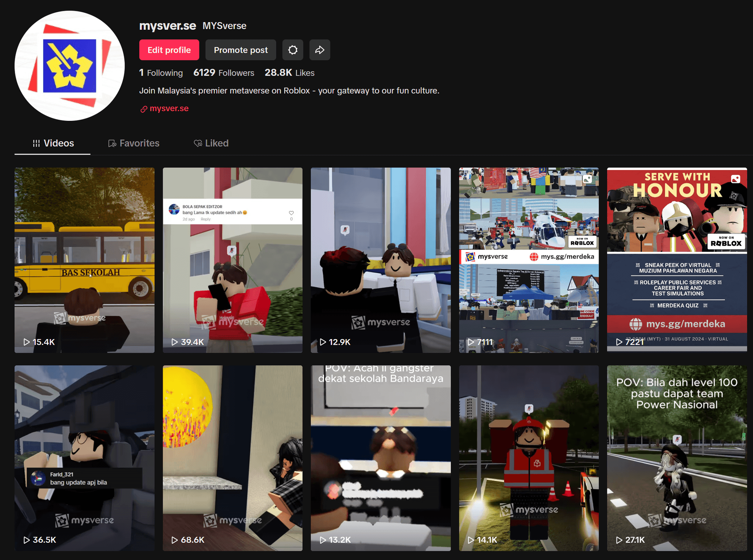Viewport: 753px width, 560px height.
Task: Play the Farid_321 comment video with 36.5K views
Action: [84, 458]
